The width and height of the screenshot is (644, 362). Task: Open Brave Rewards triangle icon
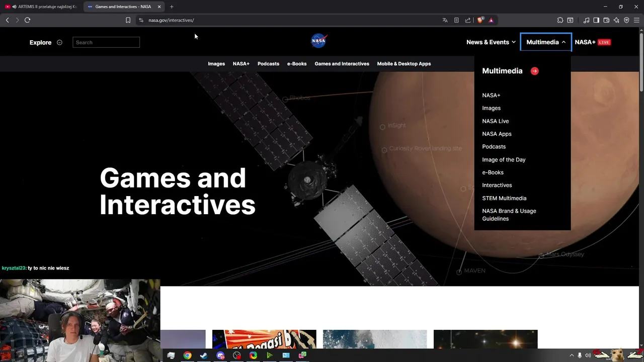pyautogui.click(x=491, y=20)
